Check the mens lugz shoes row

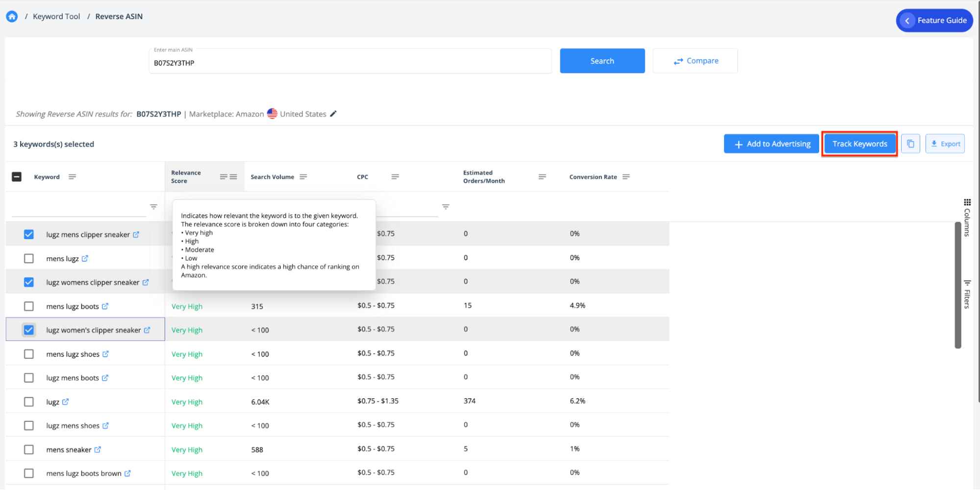(29, 354)
